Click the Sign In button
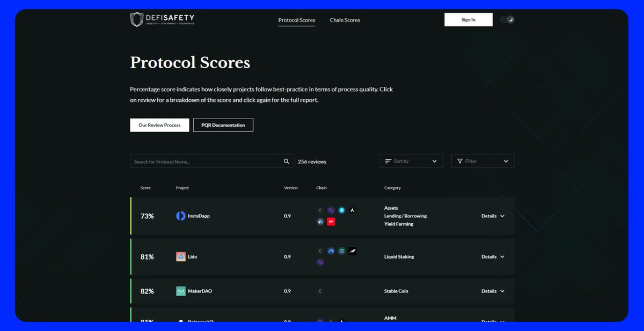Image resolution: width=644 pixels, height=331 pixels. (469, 20)
